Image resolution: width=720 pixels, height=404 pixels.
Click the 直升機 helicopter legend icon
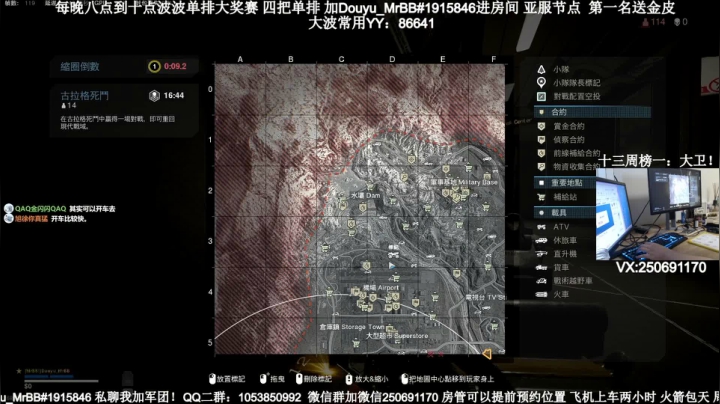pos(541,253)
